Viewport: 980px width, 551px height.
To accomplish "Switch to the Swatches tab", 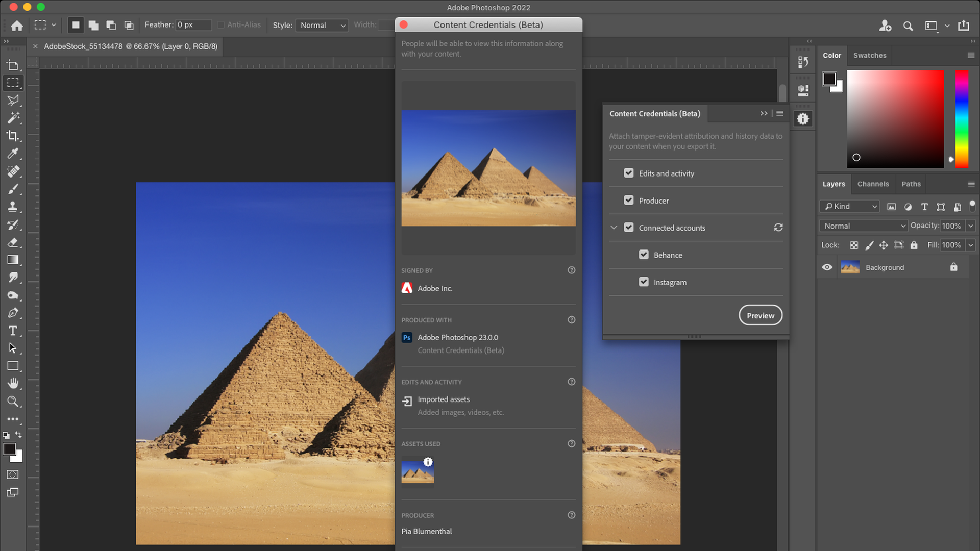I will 870,55.
